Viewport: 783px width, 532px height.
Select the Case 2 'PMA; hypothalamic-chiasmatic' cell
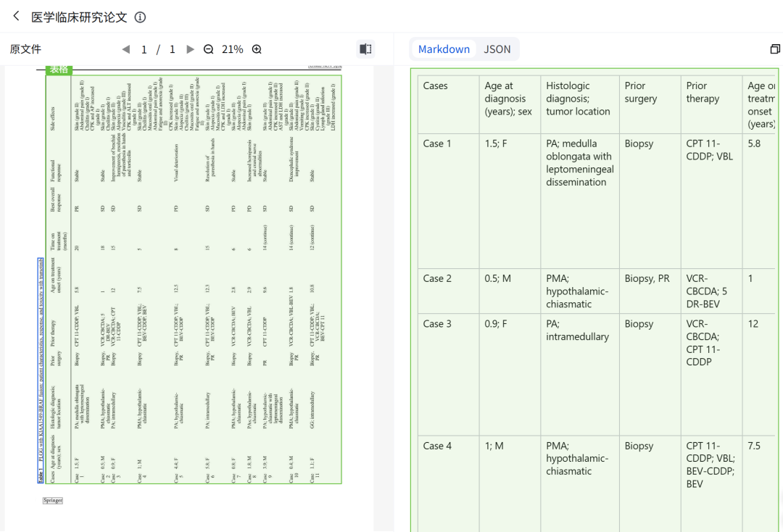(580, 291)
